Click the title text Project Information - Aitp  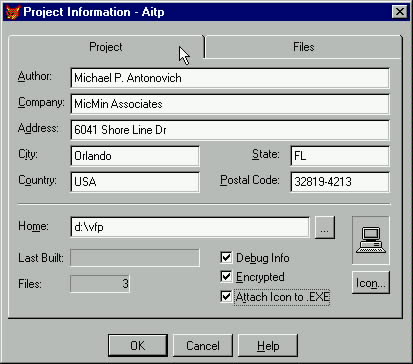pos(94,12)
